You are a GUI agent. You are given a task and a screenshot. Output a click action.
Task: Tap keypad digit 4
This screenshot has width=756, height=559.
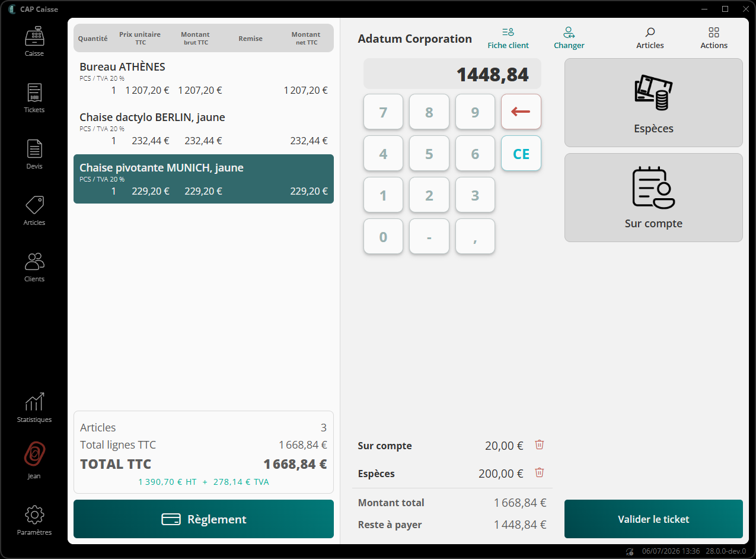pyautogui.click(x=383, y=153)
